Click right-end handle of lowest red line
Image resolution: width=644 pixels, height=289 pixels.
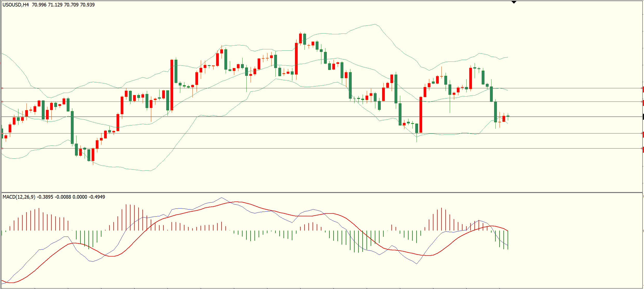[x=642, y=149]
